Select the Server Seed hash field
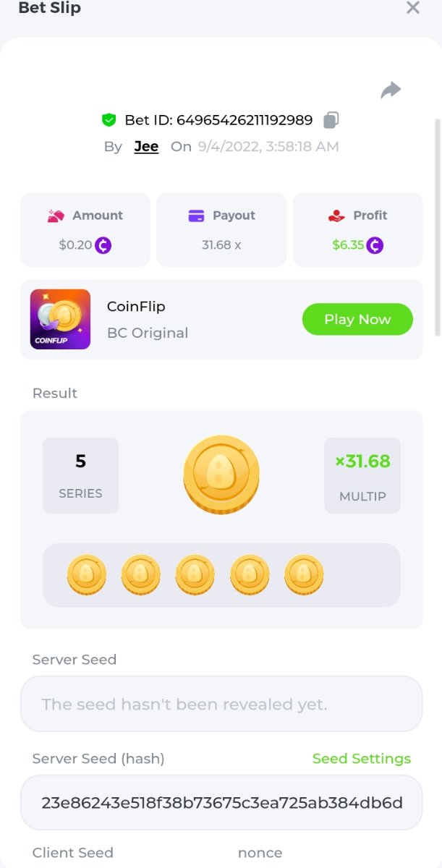The width and height of the screenshot is (442, 868). (x=221, y=803)
